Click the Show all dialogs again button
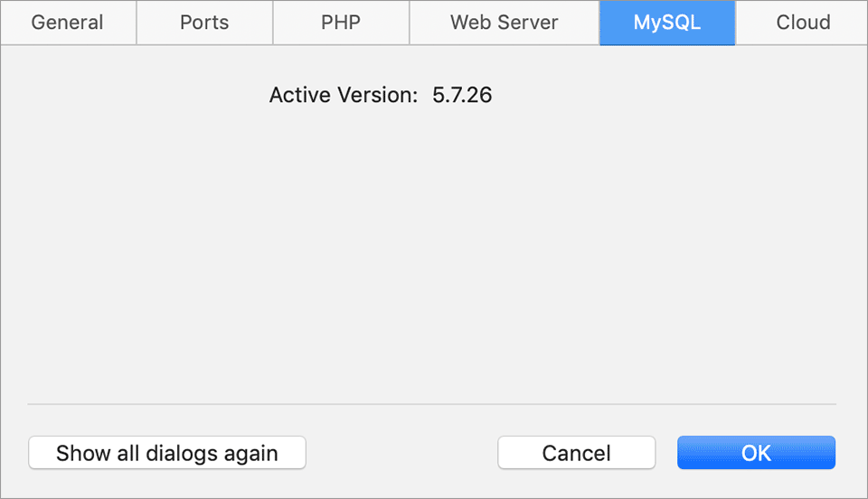Screen dimensions: 868x499 167,453
